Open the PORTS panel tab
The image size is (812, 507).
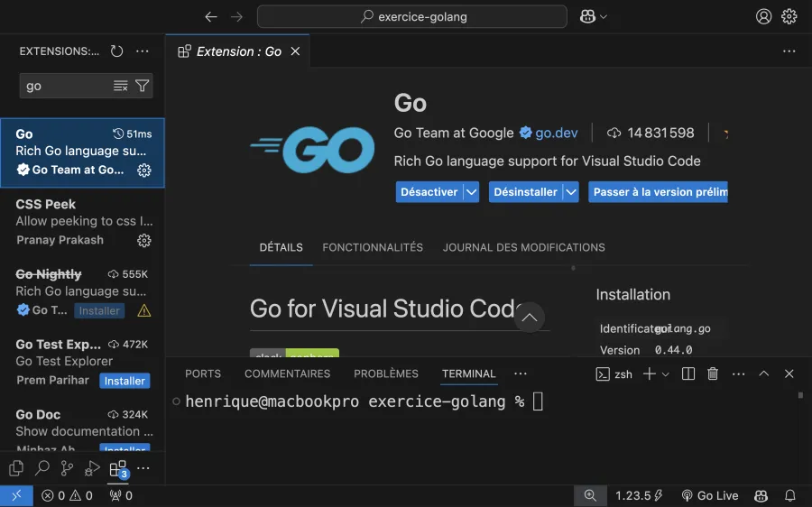[x=203, y=373]
